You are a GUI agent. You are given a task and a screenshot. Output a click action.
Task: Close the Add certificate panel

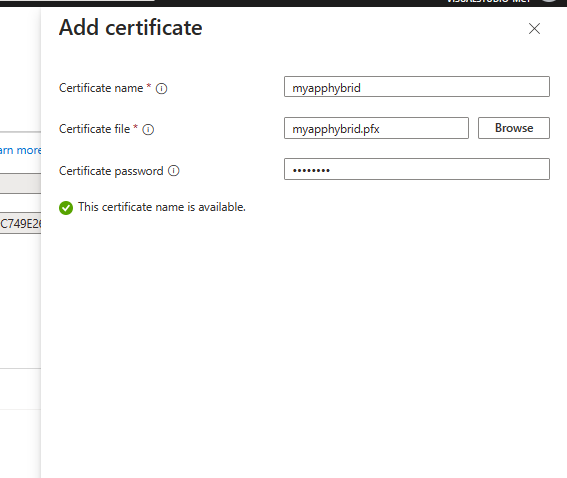(x=534, y=29)
